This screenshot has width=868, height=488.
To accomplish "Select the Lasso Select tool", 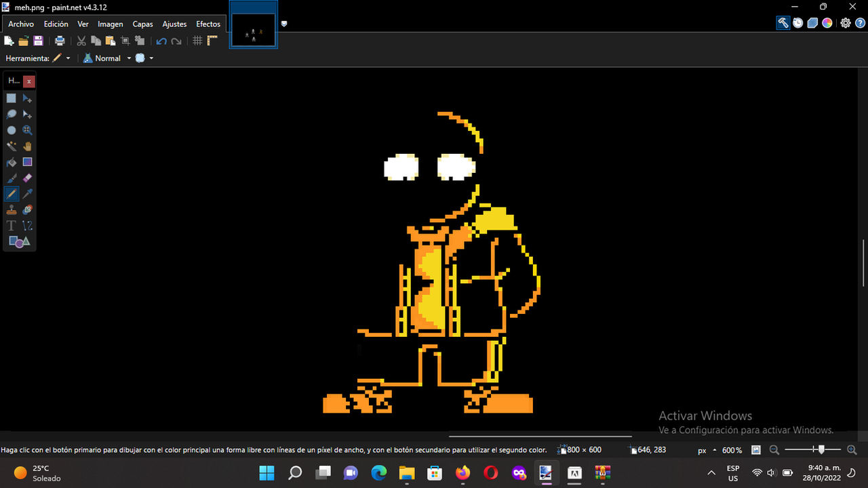I will (x=12, y=115).
